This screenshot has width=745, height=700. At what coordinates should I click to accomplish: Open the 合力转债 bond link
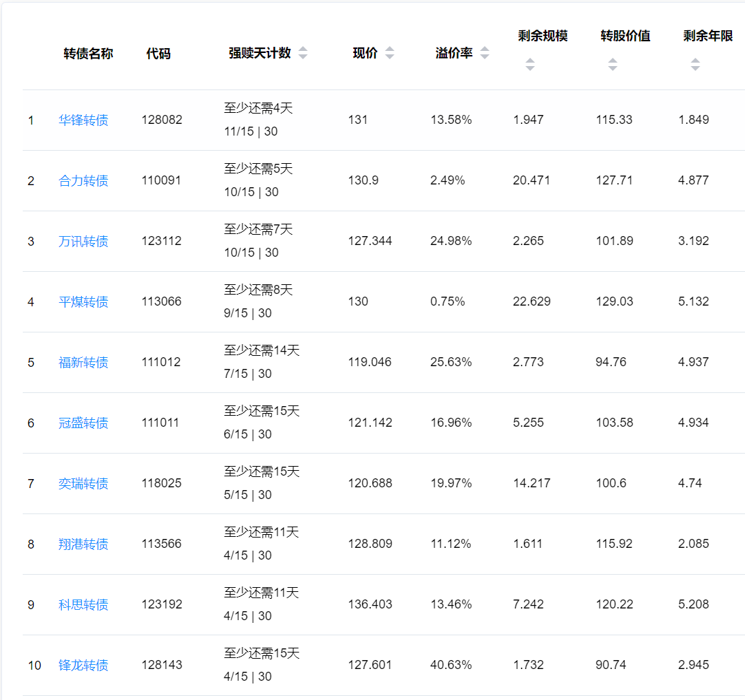[83, 181]
